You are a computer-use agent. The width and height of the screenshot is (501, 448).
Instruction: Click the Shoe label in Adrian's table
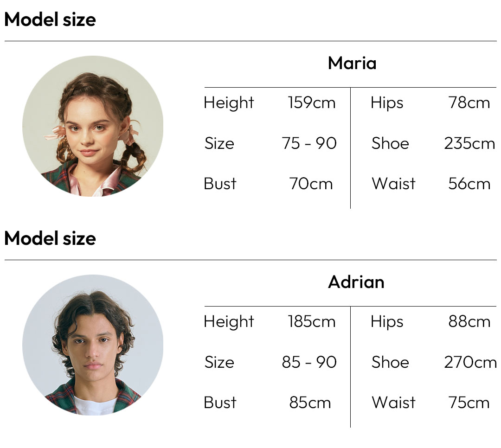pyautogui.click(x=390, y=362)
